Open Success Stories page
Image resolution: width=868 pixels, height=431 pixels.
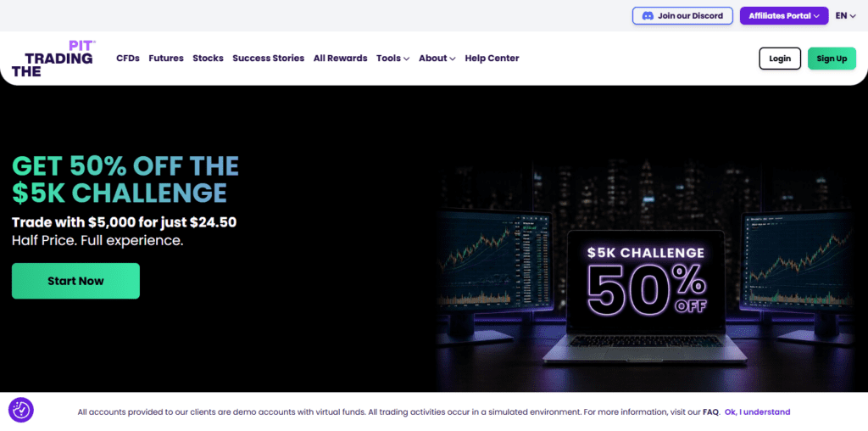[x=269, y=59]
